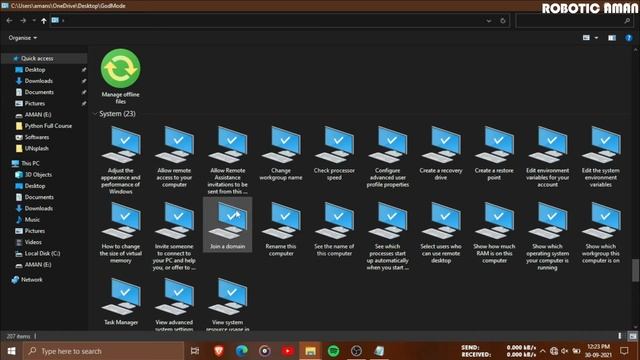
Task: Select This PC in navigation pane
Action: 30,163
